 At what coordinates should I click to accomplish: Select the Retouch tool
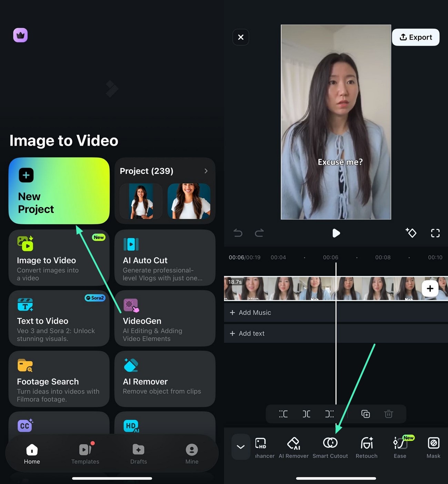[x=366, y=446]
